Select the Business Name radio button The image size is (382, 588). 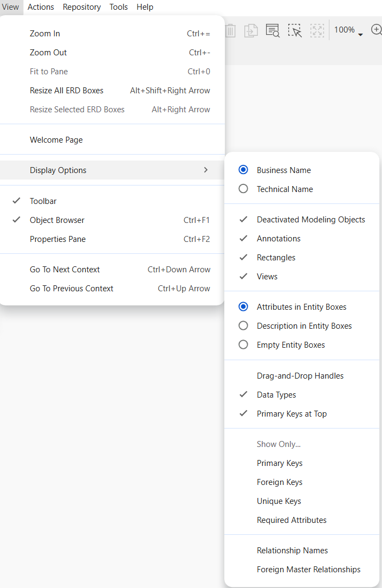(x=243, y=170)
